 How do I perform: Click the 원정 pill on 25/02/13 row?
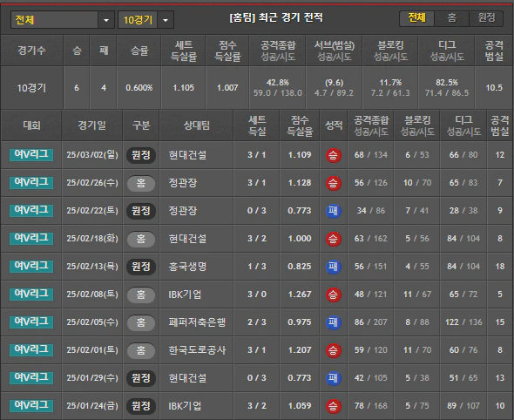click(141, 267)
